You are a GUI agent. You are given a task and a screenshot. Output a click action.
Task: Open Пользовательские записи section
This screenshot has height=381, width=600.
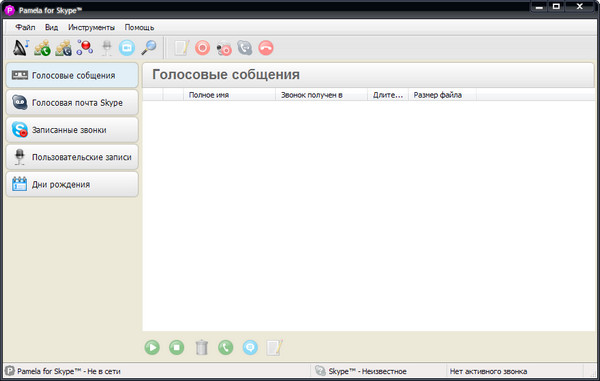(72, 157)
